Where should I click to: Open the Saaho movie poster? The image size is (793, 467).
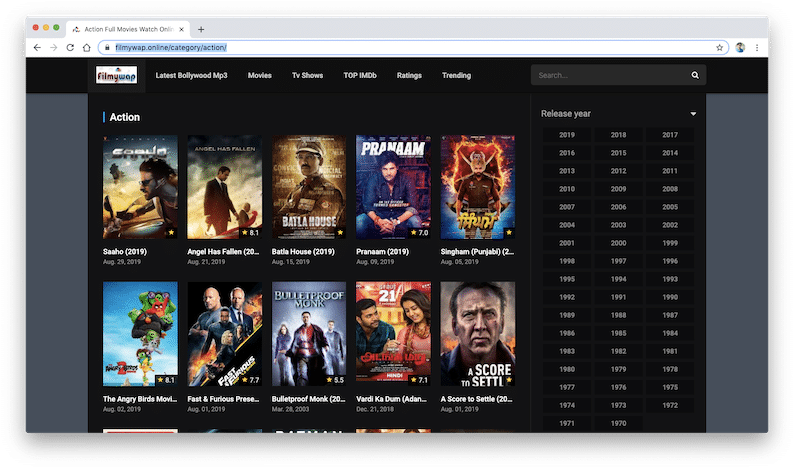pos(140,187)
